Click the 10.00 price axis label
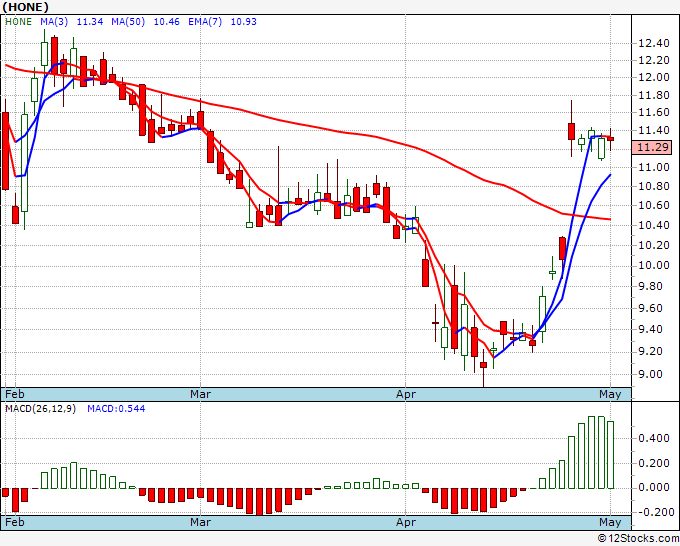The height and width of the screenshot is (546, 680). pos(654,265)
